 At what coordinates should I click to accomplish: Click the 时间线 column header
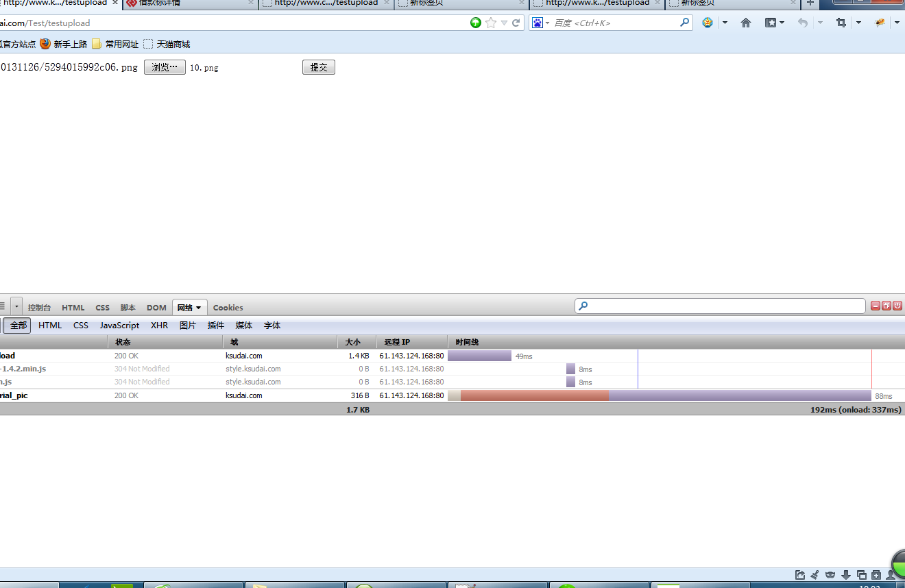click(x=676, y=342)
